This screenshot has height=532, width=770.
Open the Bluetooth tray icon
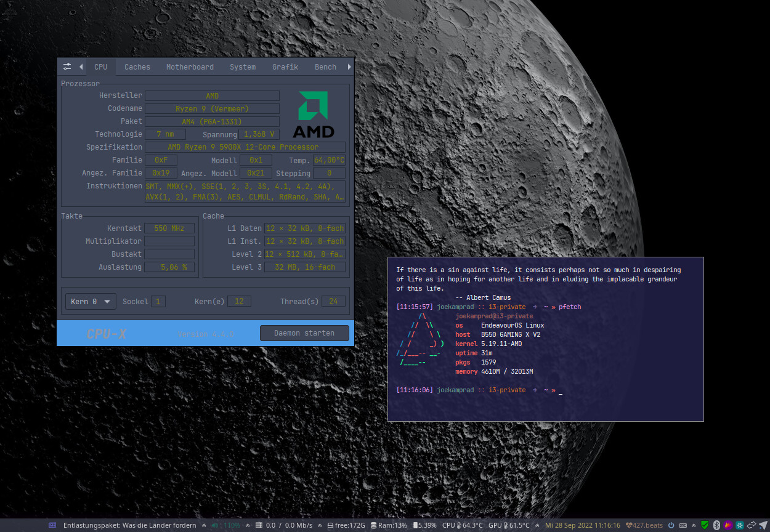716,525
